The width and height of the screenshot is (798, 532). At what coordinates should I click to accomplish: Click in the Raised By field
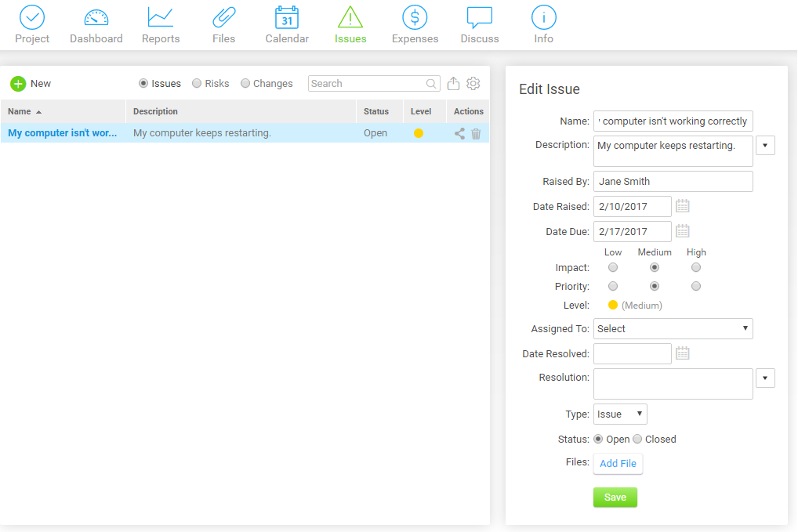pyautogui.click(x=673, y=181)
